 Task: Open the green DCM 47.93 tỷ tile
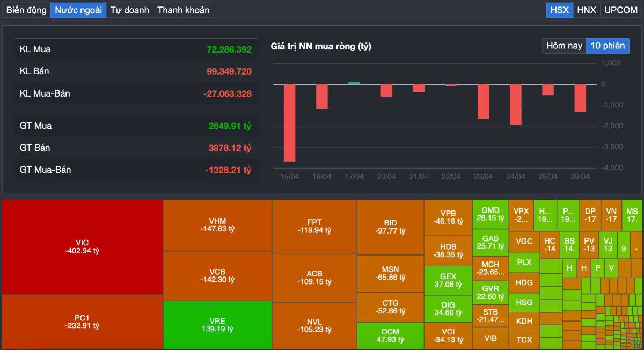390,336
